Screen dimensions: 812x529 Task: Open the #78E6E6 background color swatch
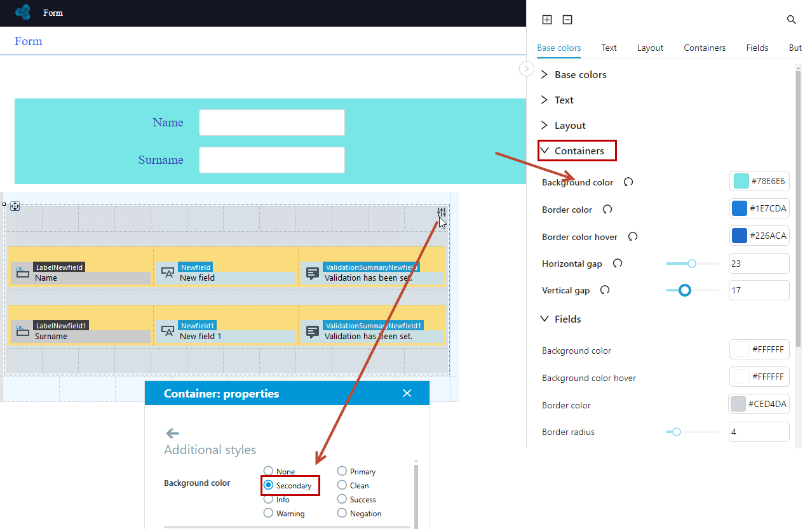point(741,181)
